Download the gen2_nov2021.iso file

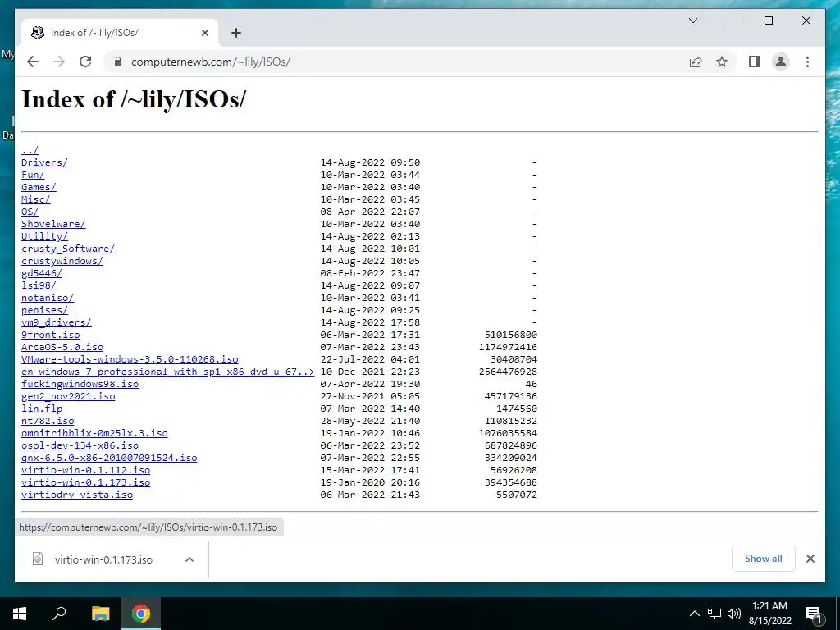pos(68,396)
